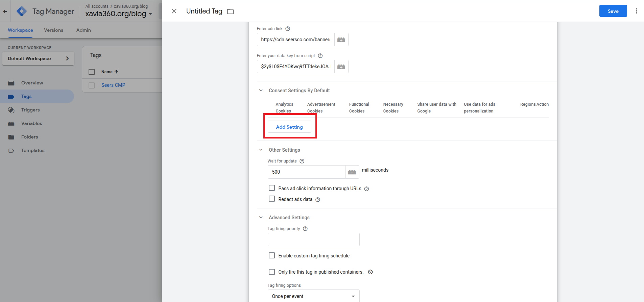Image resolution: width=644 pixels, height=302 pixels.
Task: Insert variable into Wait for update field
Action: click(x=352, y=172)
